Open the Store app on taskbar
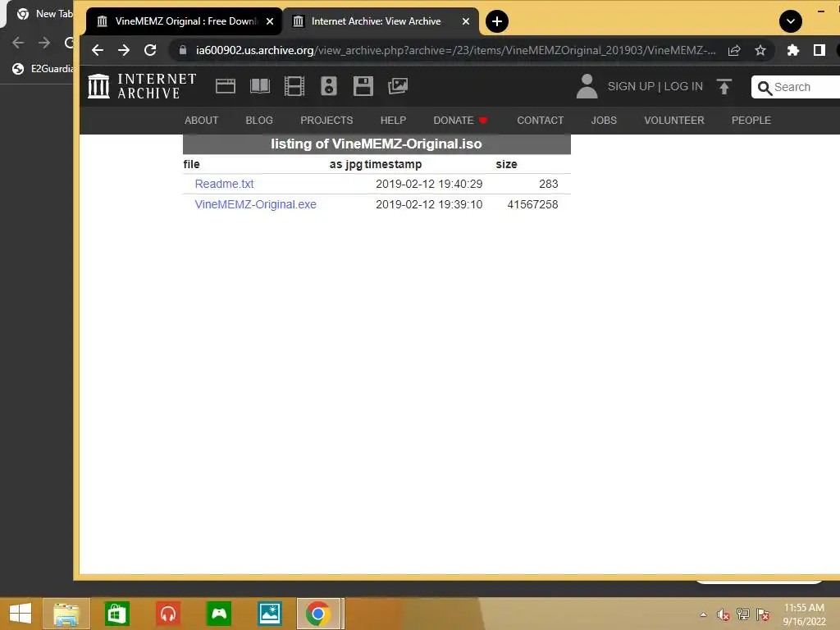840x630 pixels. coord(116,614)
